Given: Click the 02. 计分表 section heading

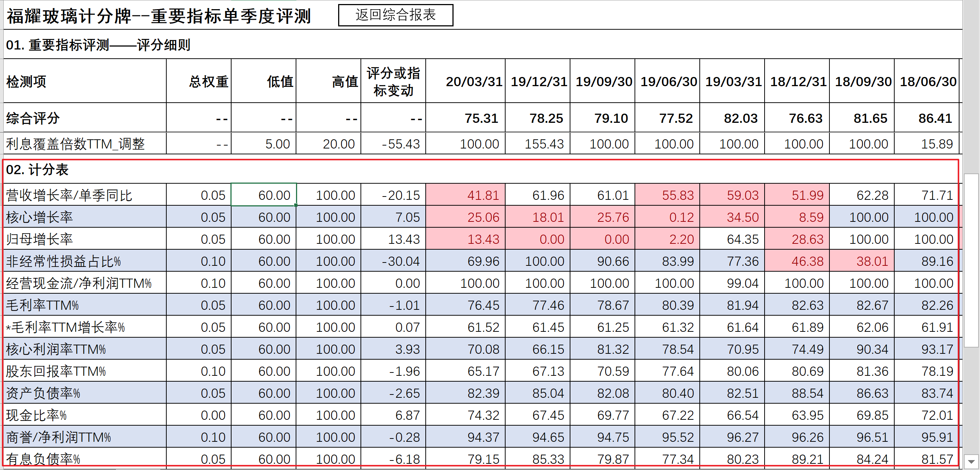Looking at the screenshot, I should click(37, 170).
